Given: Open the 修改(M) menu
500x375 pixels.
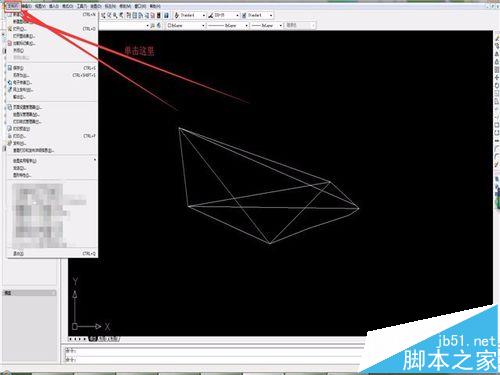Looking at the screenshot, I should pyautogui.click(x=125, y=6).
